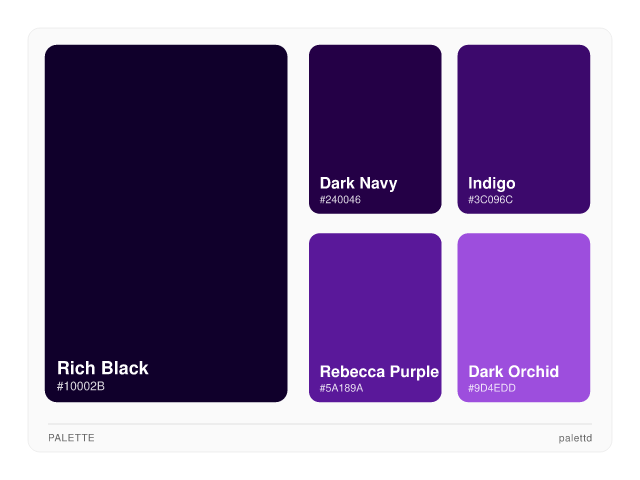
Task: Select the large Rich Black color swatch
Action: [x=166, y=200]
